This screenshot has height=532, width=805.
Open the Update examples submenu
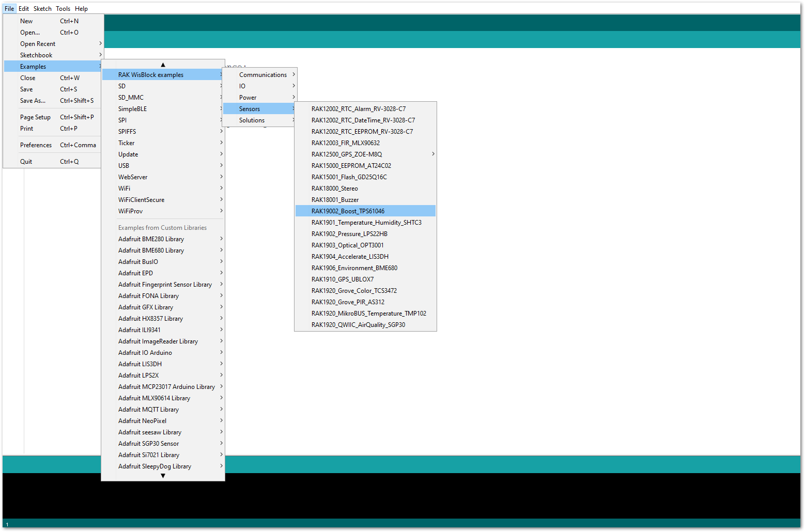pyautogui.click(x=163, y=154)
